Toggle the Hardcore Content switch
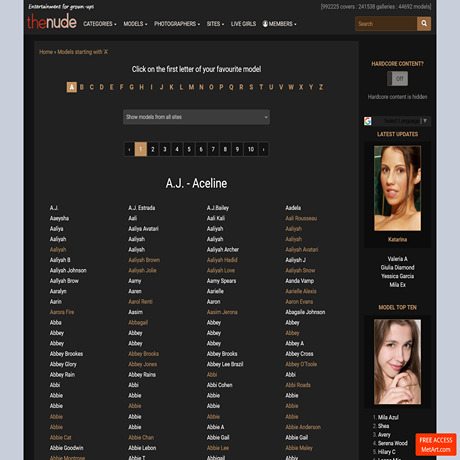This screenshot has height=460, width=460. pos(397,79)
